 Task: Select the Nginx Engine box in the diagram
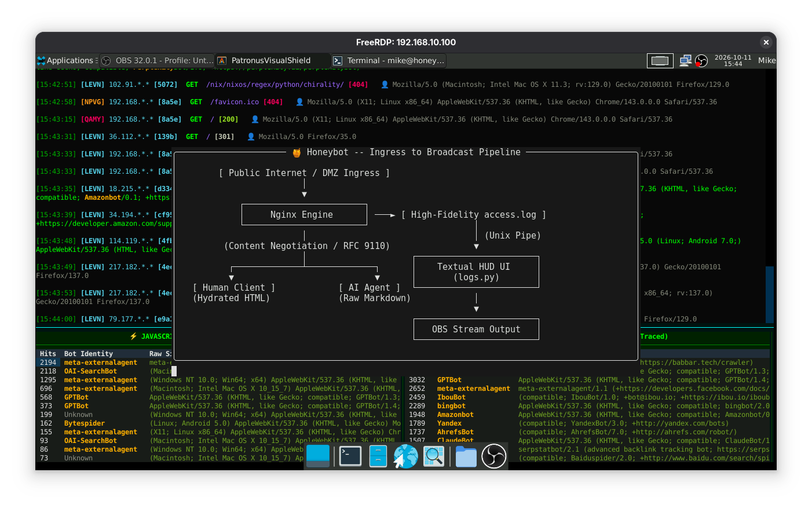(x=304, y=214)
